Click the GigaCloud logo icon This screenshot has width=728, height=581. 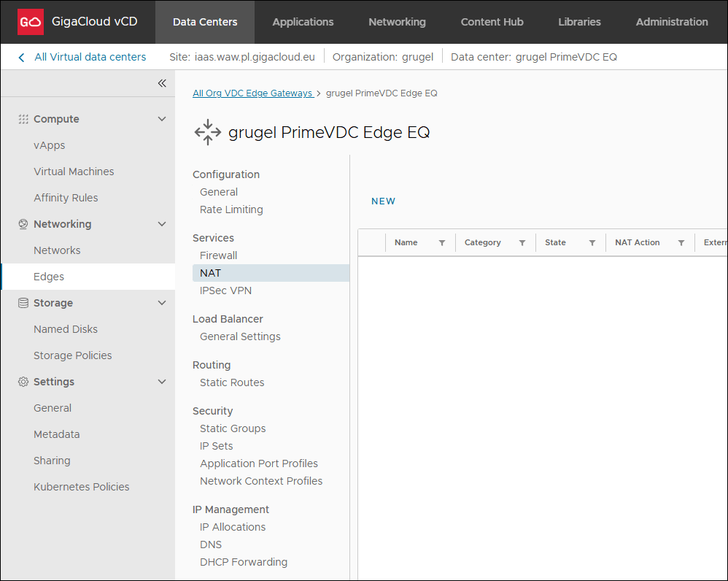coord(31,22)
